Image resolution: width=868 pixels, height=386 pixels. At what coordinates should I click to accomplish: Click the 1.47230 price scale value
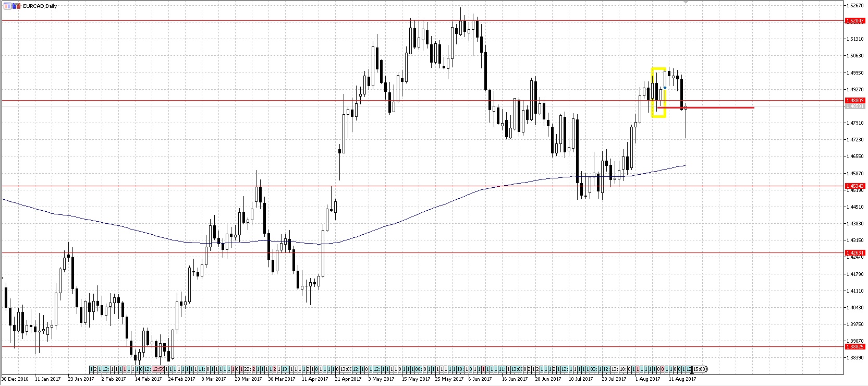855,139
